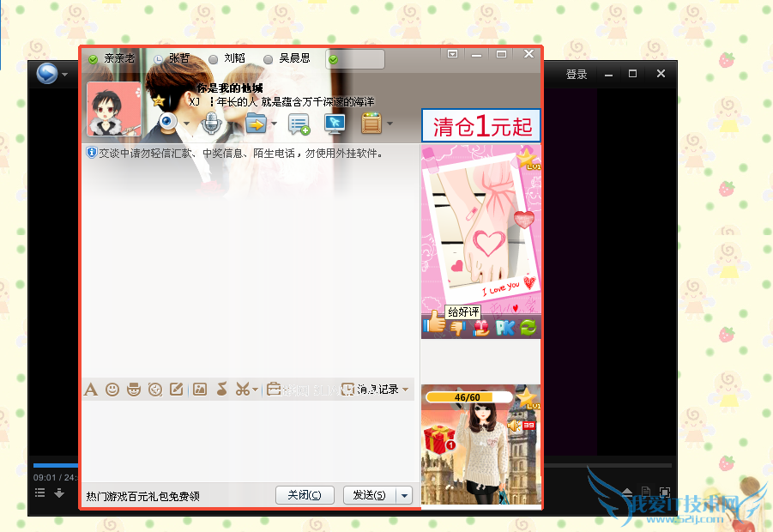The height and width of the screenshot is (532, 773).
Task: Open the 热门游戏百元礼包免费领 link
Action: pos(143,497)
